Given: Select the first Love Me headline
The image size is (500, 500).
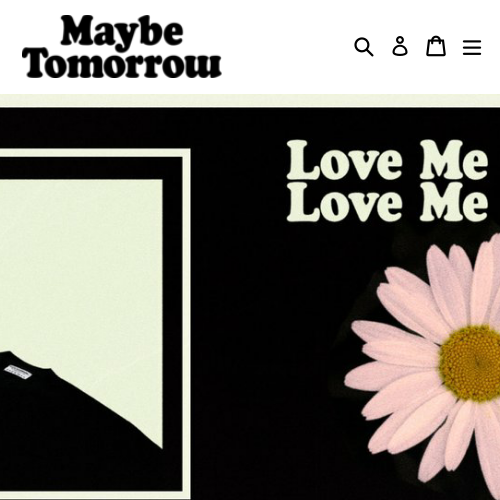Looking at the screenshot, I should (387, 160).
